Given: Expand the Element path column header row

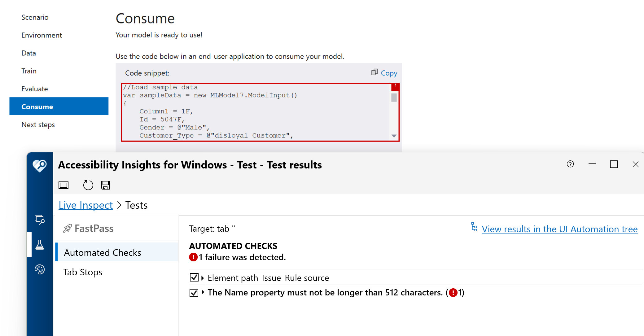Looking at the screenshot, I should point(203,277).
